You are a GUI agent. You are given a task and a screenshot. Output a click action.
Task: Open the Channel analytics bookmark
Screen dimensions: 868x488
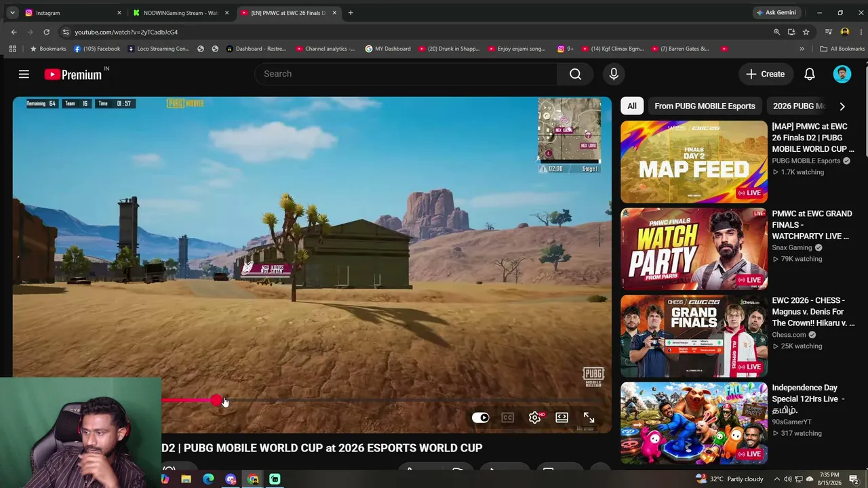[x=325, y=49]
